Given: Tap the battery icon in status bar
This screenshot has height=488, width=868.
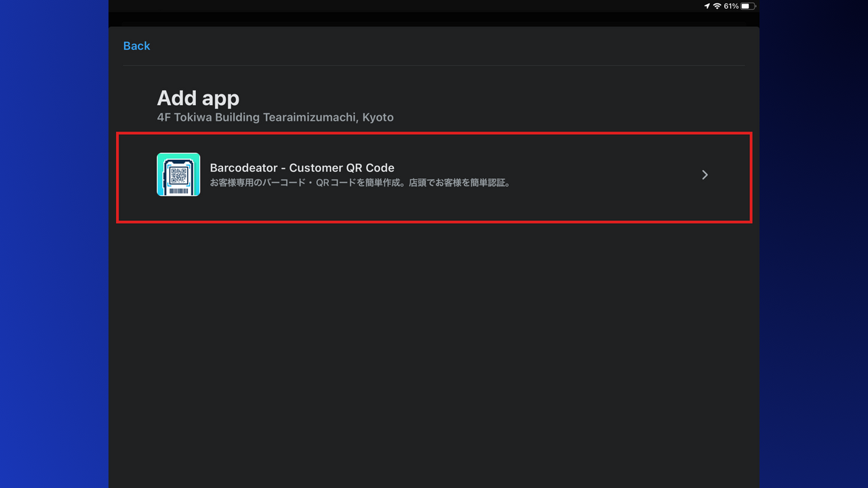Looking at the screenshot, I should [748, 6].
